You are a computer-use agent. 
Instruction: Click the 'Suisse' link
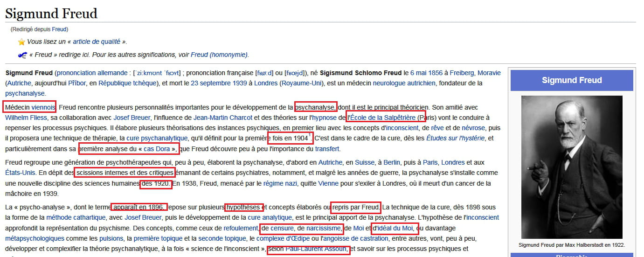tap(365, 162)
